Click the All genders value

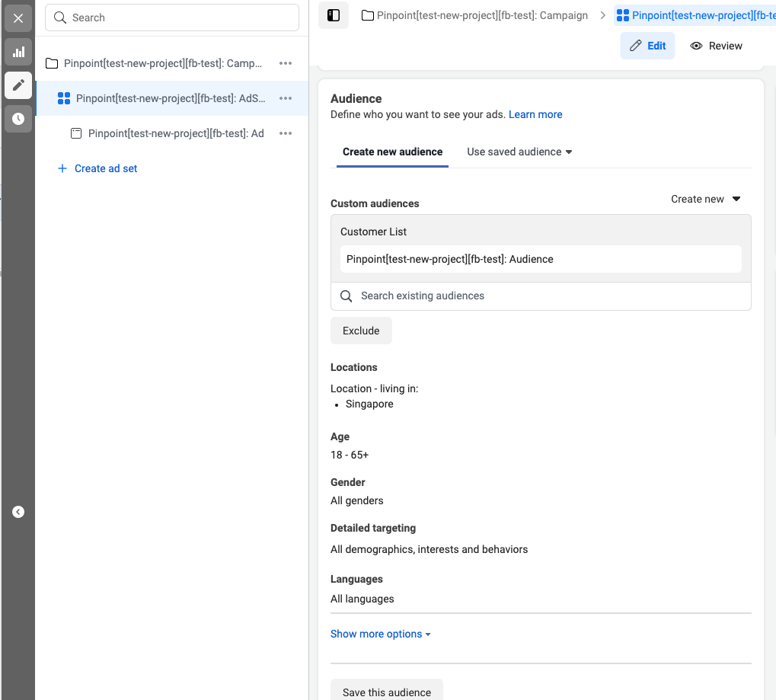pyautogui.click(x=357, y=500)
